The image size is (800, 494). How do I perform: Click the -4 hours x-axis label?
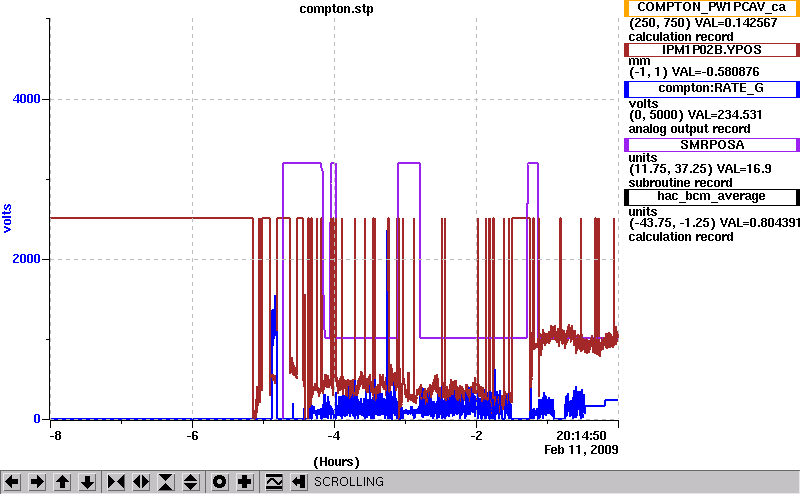[334, 436]
